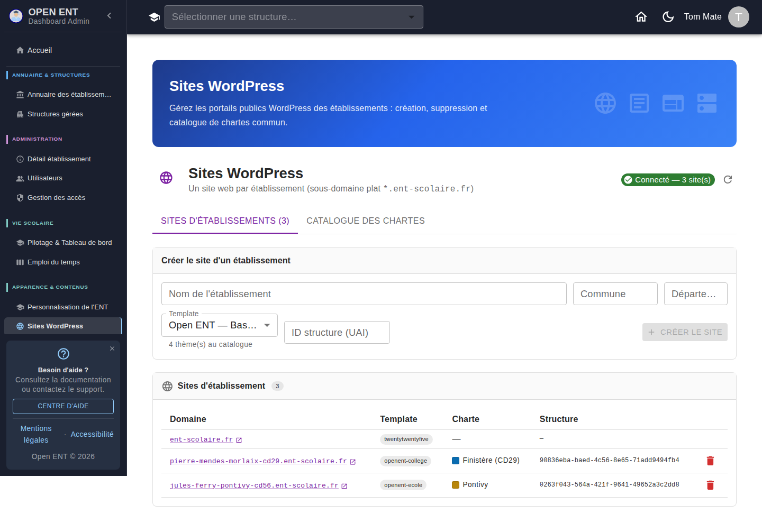Open Annuaire des établissements menu item
This screenshot has height=532, width=762.
pyautogui.click(x=63, y=95)
